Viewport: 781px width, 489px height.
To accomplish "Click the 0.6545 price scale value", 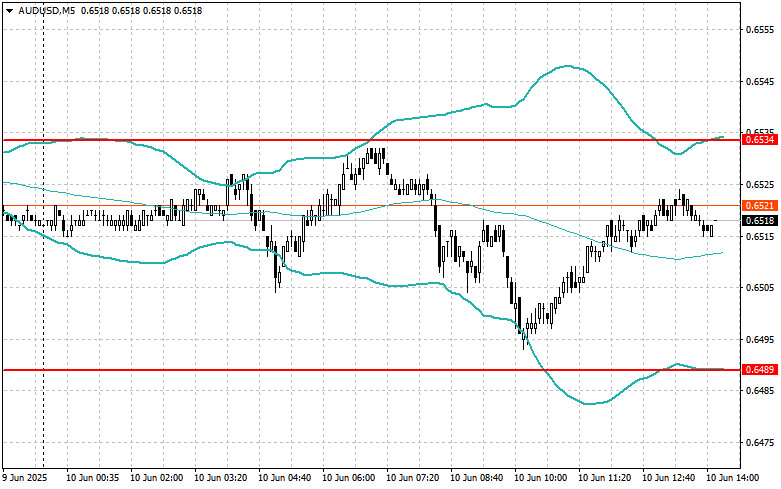I will click(760, 82).
